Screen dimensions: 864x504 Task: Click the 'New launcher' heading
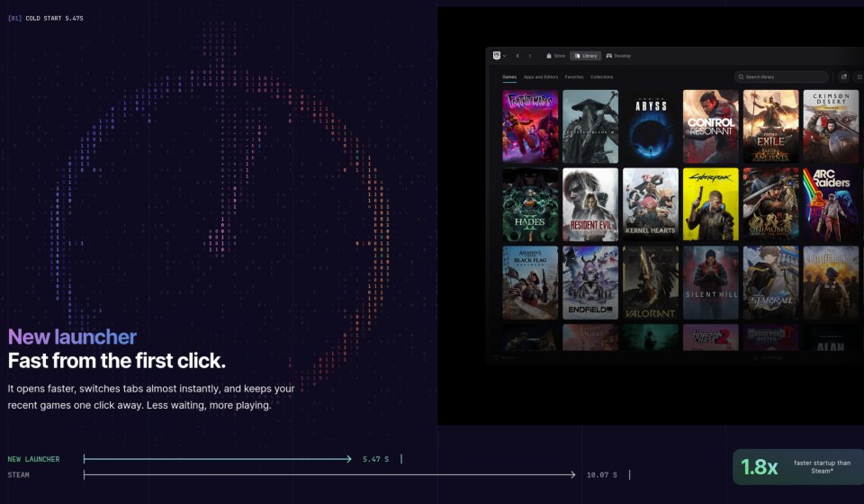[x=72, y=337]
